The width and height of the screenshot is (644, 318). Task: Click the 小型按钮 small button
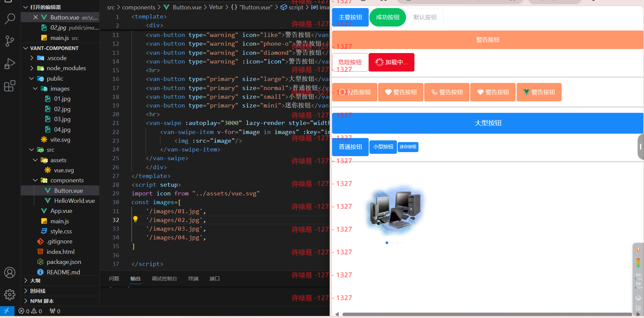click(383, 147)
